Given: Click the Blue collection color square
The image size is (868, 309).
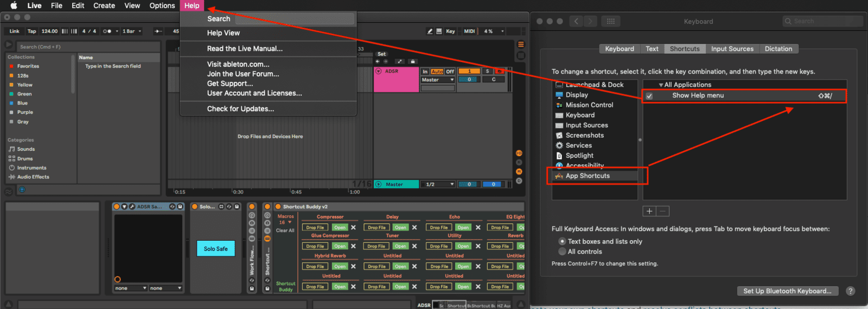Looking at the screenshot, I should pyautogui.click(x=11, y=103).
